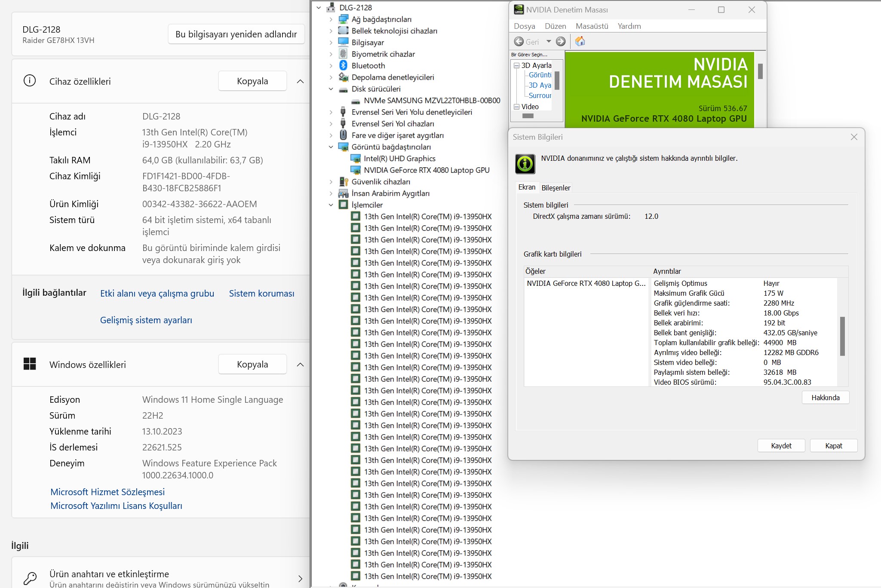
Task: Open Microsoft Hizmet Sözleşmesi link
Action: 107,492
